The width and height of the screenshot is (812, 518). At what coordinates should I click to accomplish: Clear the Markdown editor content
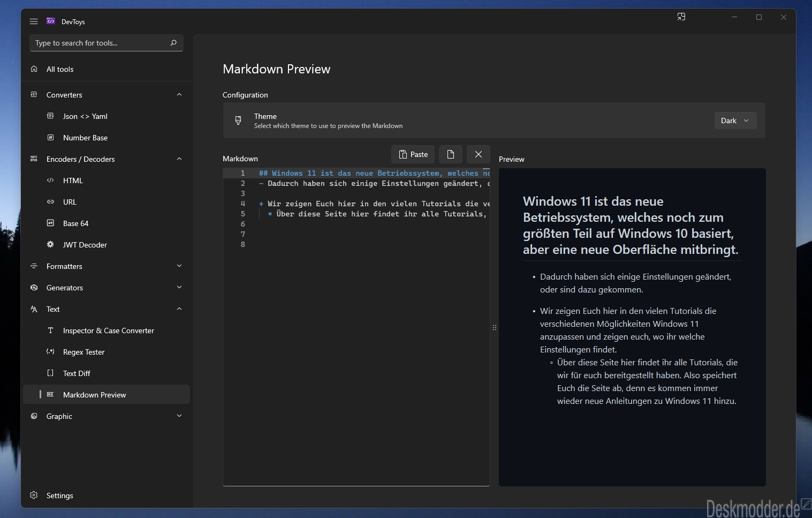(x=479, y=154)
